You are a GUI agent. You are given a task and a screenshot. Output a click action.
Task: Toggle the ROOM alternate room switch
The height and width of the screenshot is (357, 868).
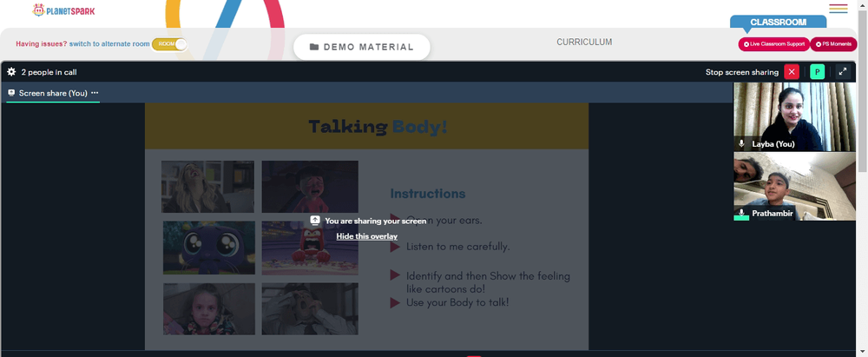(169, 44)
